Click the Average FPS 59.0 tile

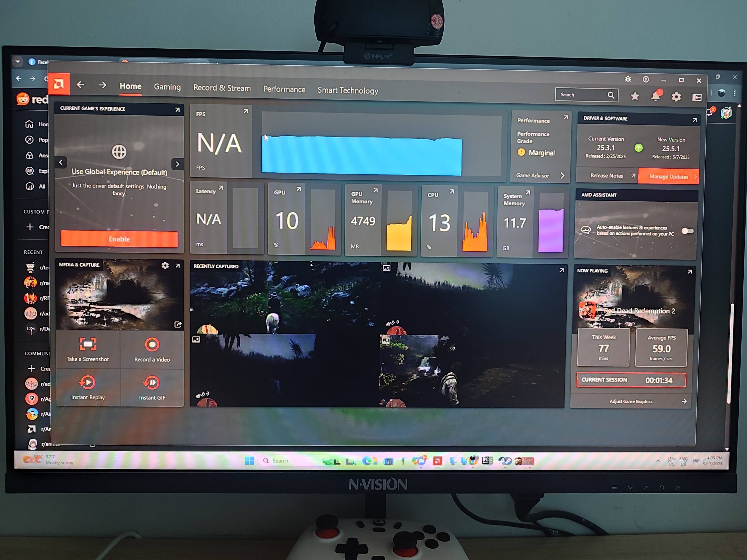pyautogui.click(x=661, y=348)
